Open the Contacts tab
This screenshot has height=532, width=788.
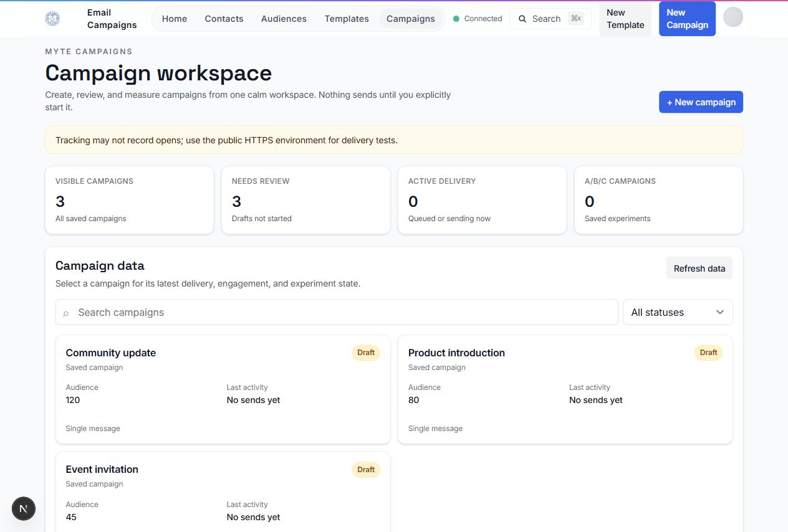pos(224,19)
